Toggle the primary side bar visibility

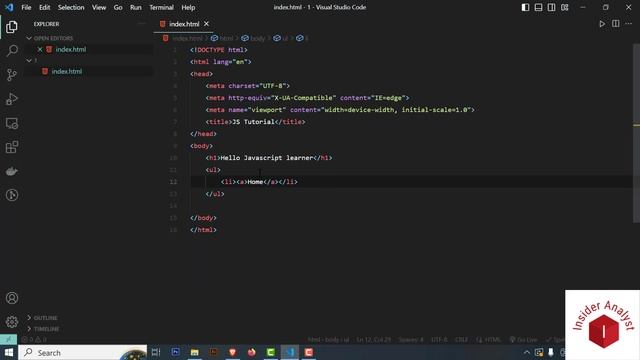coord(525,7)
